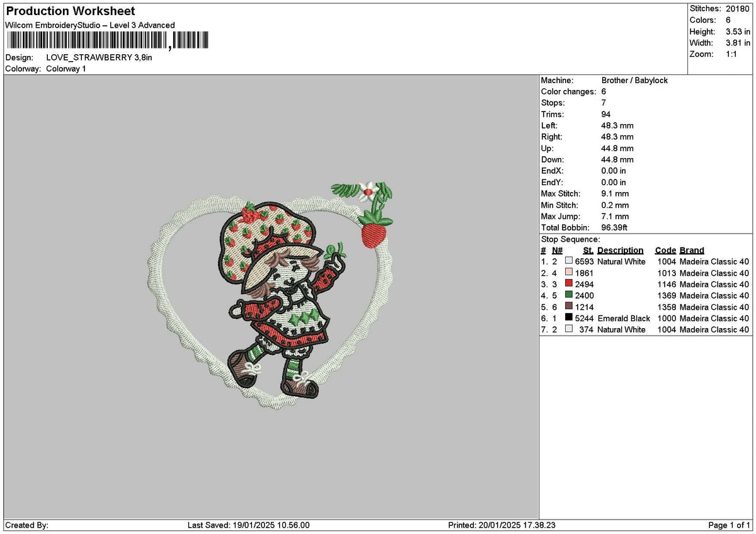Click 'Last Saved: 19/01/2025 10.56.00' footer text

249,525
